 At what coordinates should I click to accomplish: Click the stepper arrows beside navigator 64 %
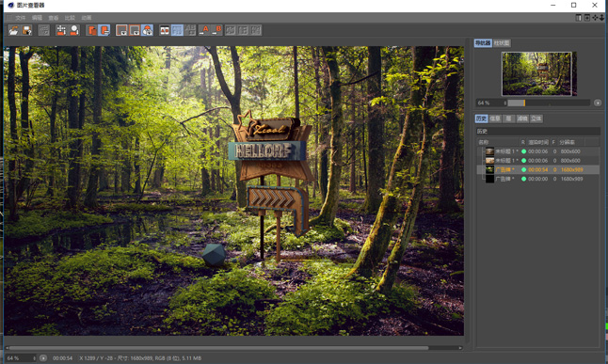coord(505,103)
